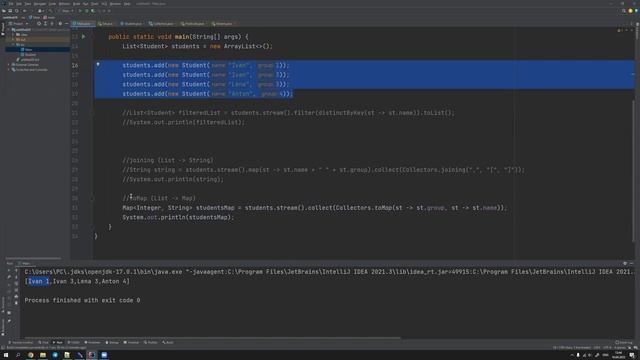Expand the out folder in project tree
Screen dimensions: 640x360
[x=13, y=40]
